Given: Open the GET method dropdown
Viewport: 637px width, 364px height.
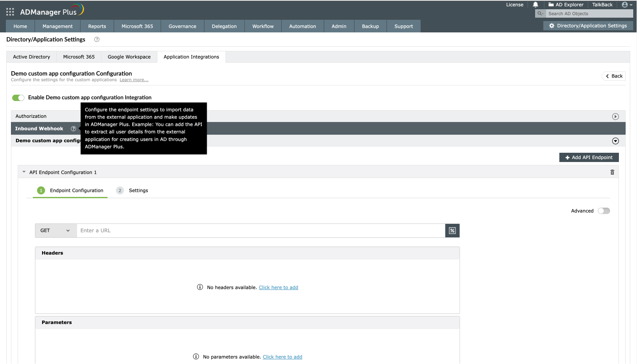Looking at the screenshot, I should (x=55, y=230).
